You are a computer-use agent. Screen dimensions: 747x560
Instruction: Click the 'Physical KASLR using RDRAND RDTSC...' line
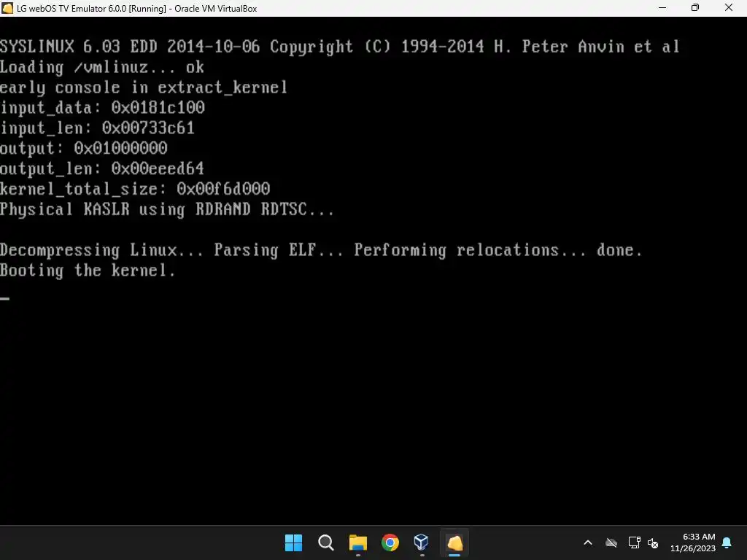tap(167, 210)
